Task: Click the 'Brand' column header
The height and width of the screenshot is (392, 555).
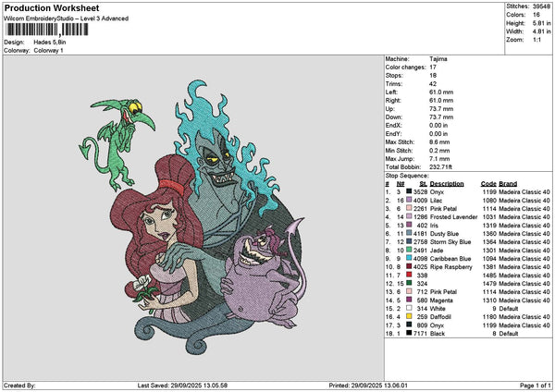Action: pyautogui.click(x=508, y=184)
